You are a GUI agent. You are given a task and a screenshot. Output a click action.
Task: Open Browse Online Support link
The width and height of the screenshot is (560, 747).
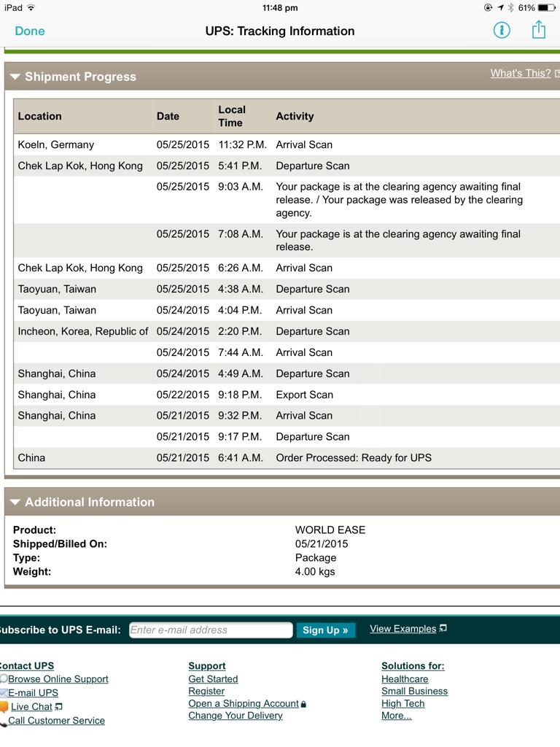pyautogui.click(x=58, y=679)
